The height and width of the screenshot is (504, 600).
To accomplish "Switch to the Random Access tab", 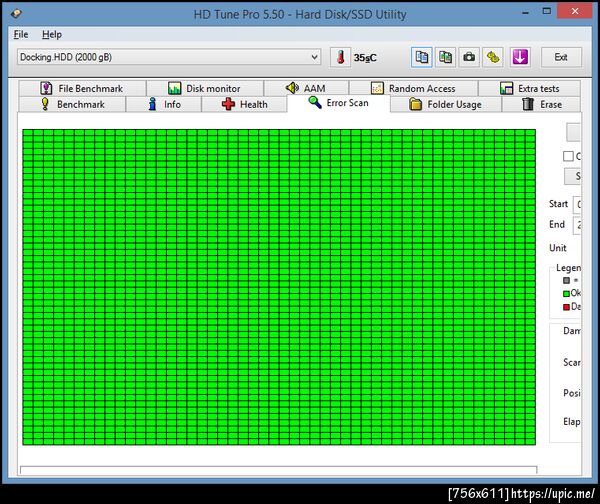I will tap(414, 88).
